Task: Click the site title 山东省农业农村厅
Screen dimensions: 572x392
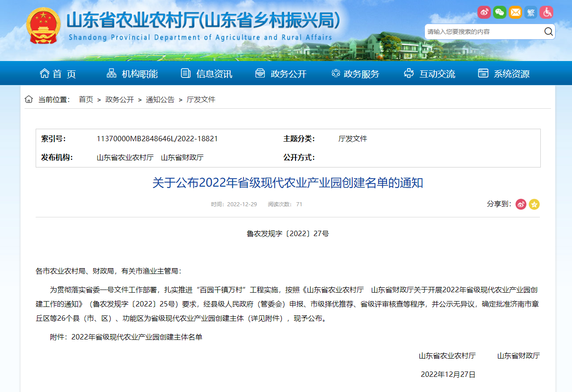Action: 203,20
